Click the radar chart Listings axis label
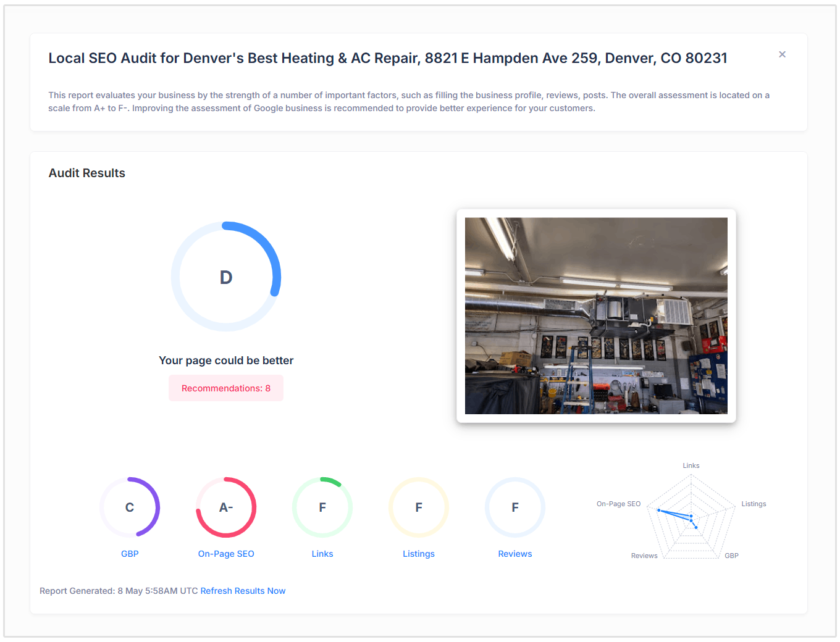The height and width of the screenshot is (642, 840). tap(754, 504)
